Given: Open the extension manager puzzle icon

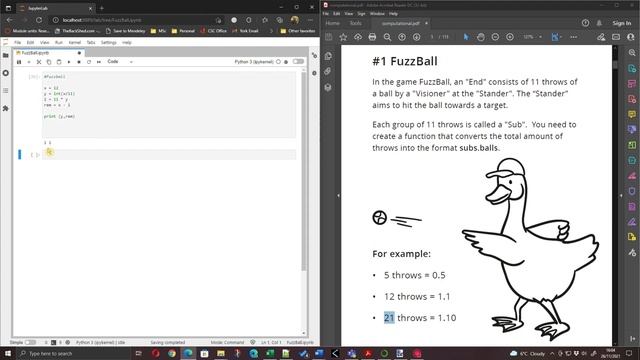Looking at the screenshot, I should 6,108.
